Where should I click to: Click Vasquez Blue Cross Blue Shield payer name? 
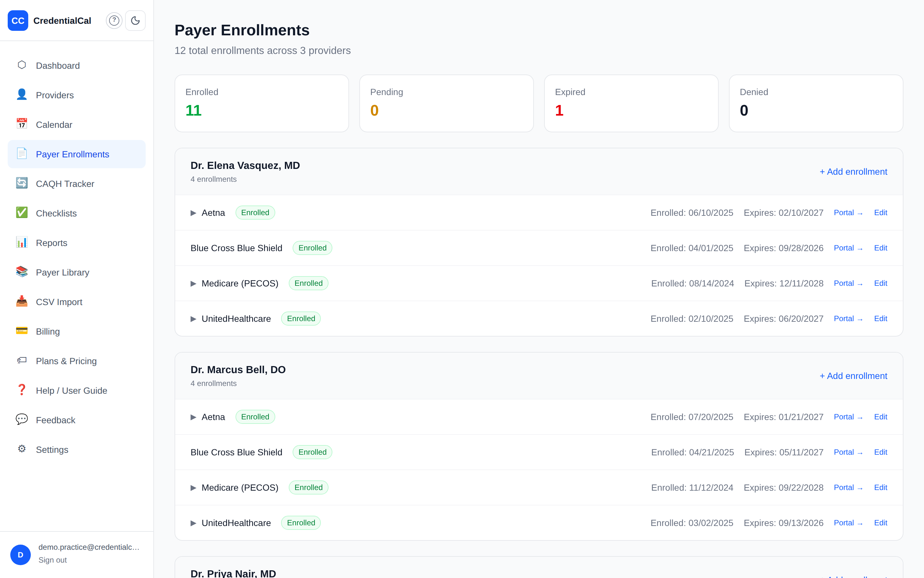click(x=236, y=248)
